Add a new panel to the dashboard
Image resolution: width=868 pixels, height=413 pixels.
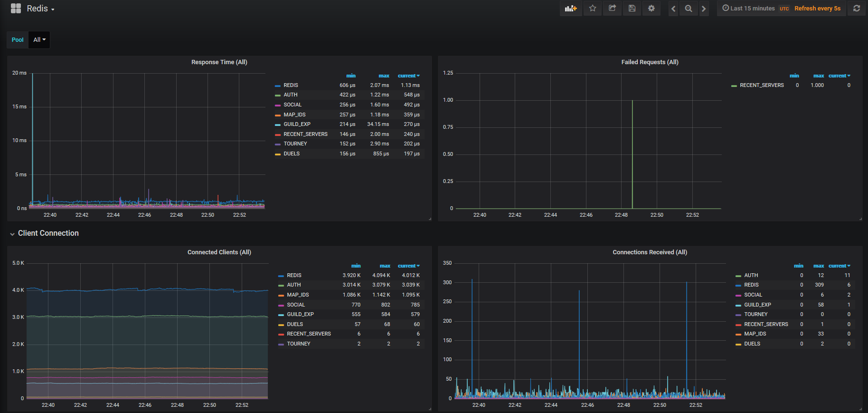pos(571,9)
